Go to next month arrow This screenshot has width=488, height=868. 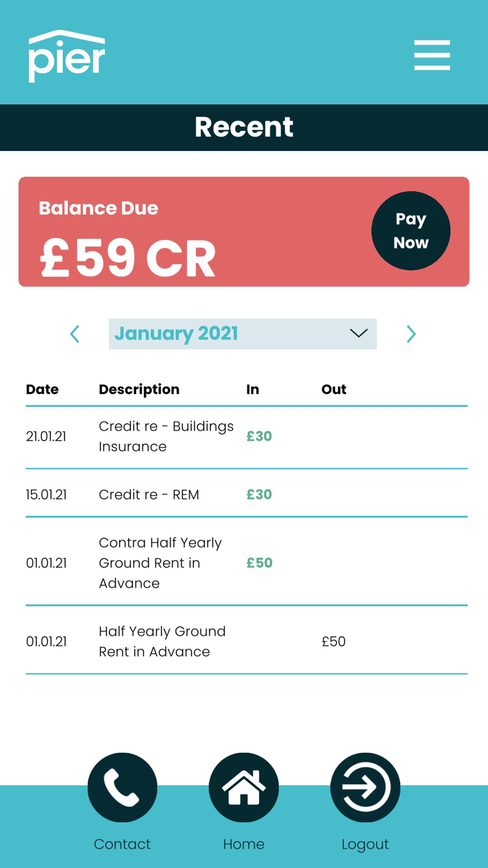[x=411, y=334]
